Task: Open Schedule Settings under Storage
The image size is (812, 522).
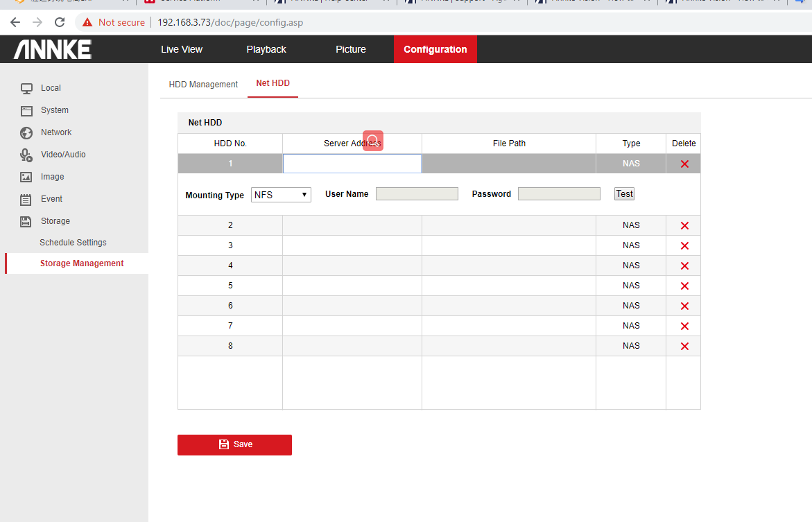Action: point(73,243)
